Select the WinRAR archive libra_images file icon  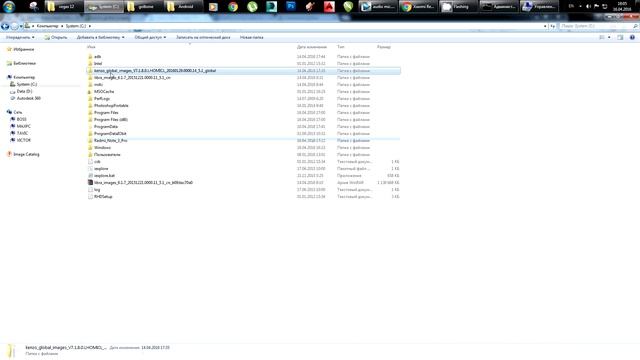tap(90, 182)
